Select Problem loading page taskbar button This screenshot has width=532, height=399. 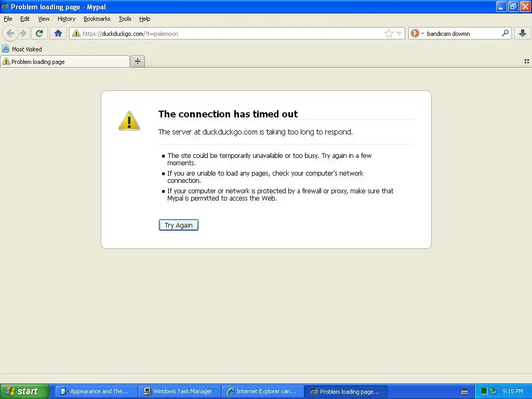[346, 391]
